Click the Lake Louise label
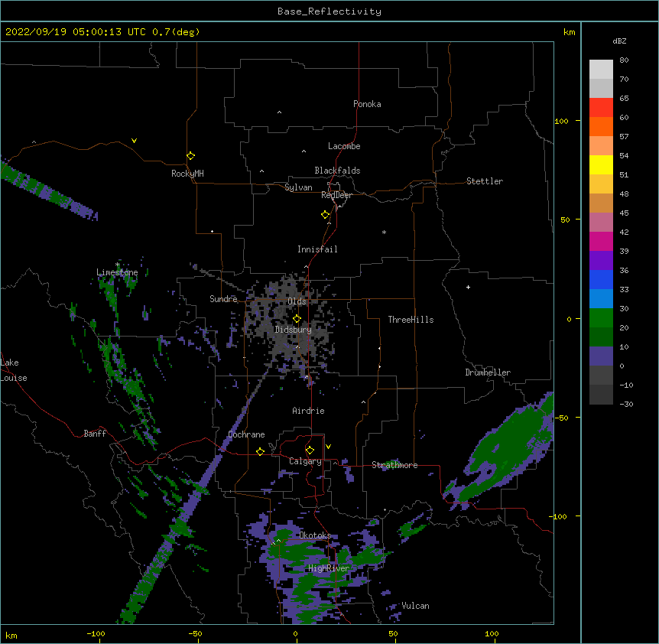Image resolution: width=659 pixels, height=644 pixels. tap(14, 370)
